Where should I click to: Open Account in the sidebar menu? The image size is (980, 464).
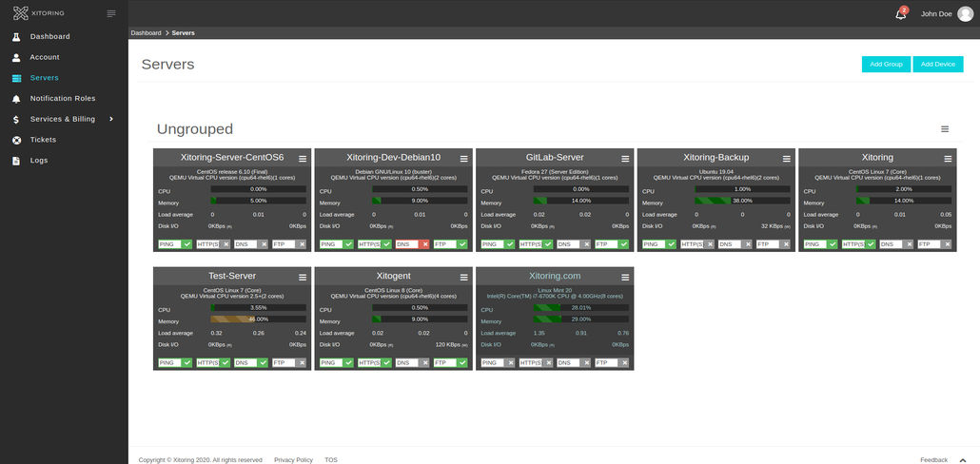[45, 57]
